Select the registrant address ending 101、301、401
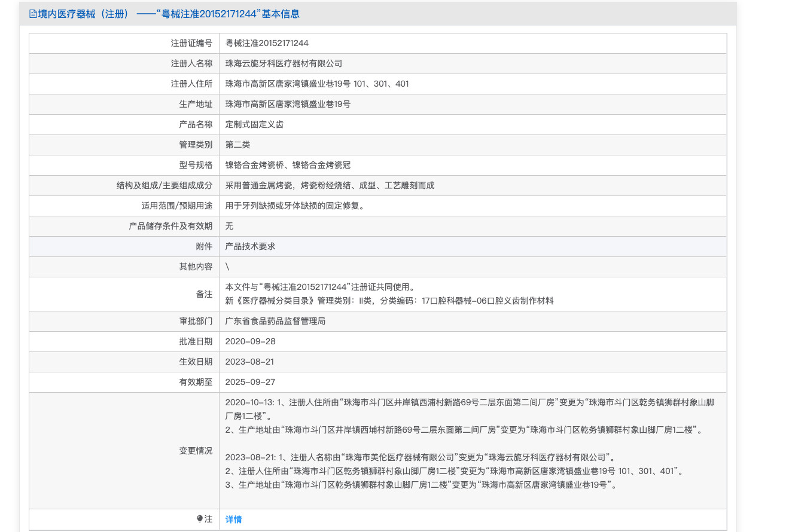The height and width of the screenshot is (532, 786). pyautogui.click(x=317, y=84)
